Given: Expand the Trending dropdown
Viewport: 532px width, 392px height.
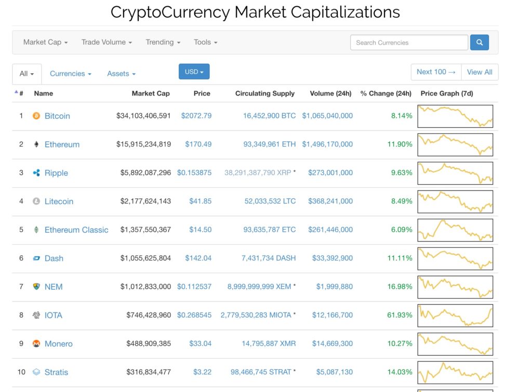Looking at the screenshot, I should pyautogui.click(x=163, y=43).
